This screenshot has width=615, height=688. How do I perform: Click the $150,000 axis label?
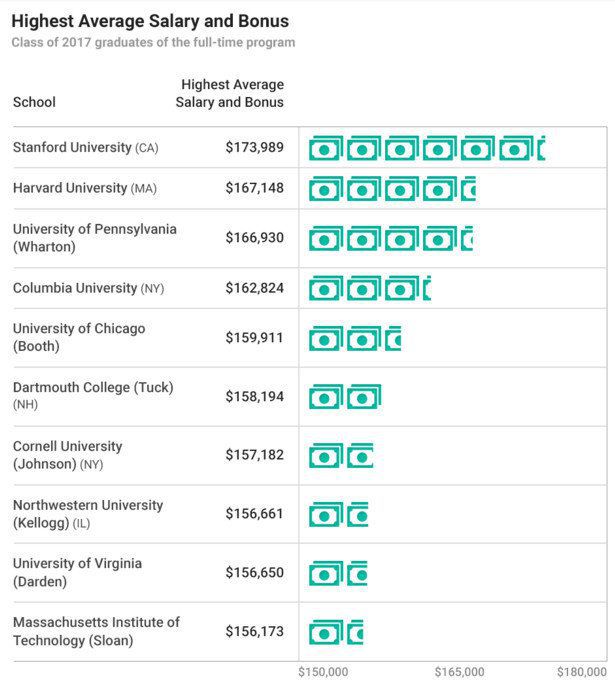pos(323,672)
